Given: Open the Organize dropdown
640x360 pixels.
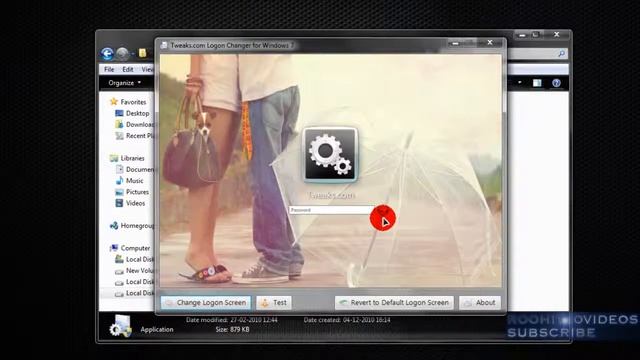Looking at the screenshot, I should (x=124, y=83).
